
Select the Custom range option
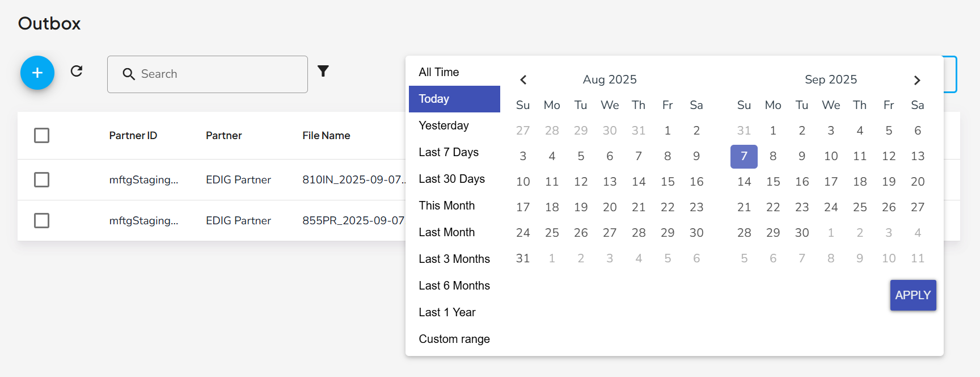click(x=454, y=339)
